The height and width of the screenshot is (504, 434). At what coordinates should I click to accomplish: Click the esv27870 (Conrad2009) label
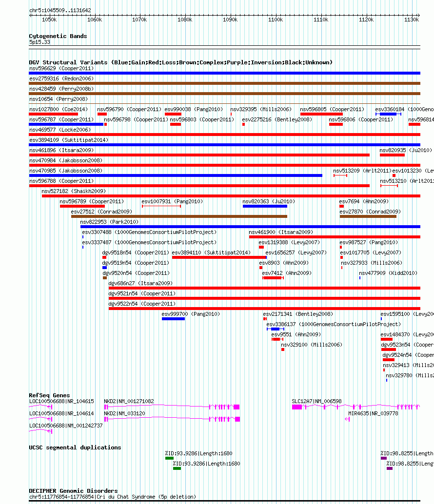tap(370, 212)
